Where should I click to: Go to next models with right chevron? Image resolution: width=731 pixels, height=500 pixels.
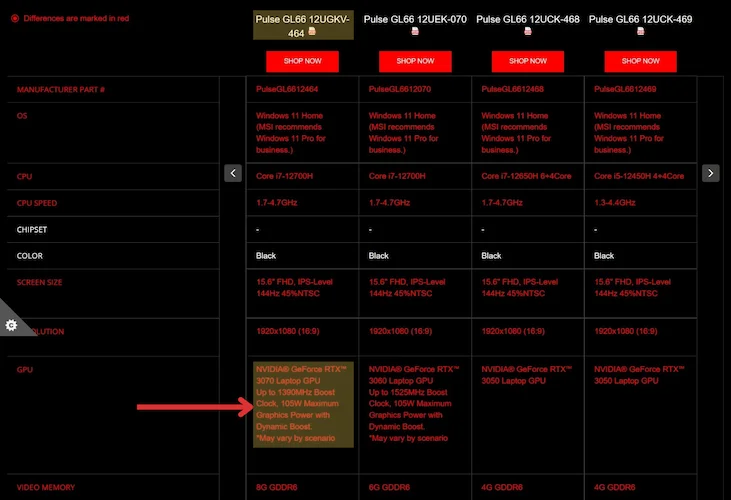(x=710, y=173)
